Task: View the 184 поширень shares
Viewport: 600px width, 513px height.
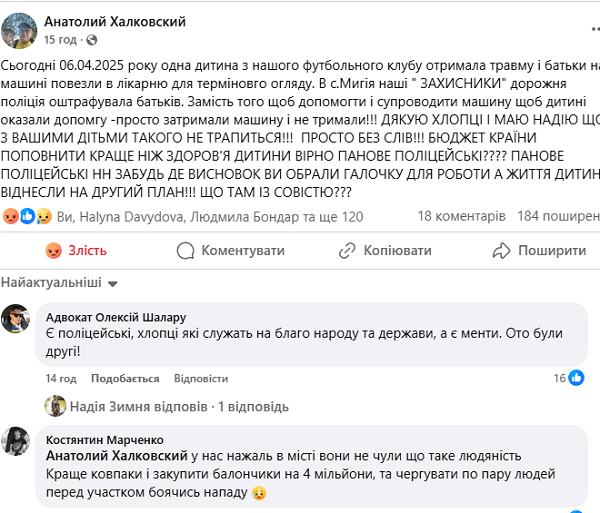Action: click(559, 217)
